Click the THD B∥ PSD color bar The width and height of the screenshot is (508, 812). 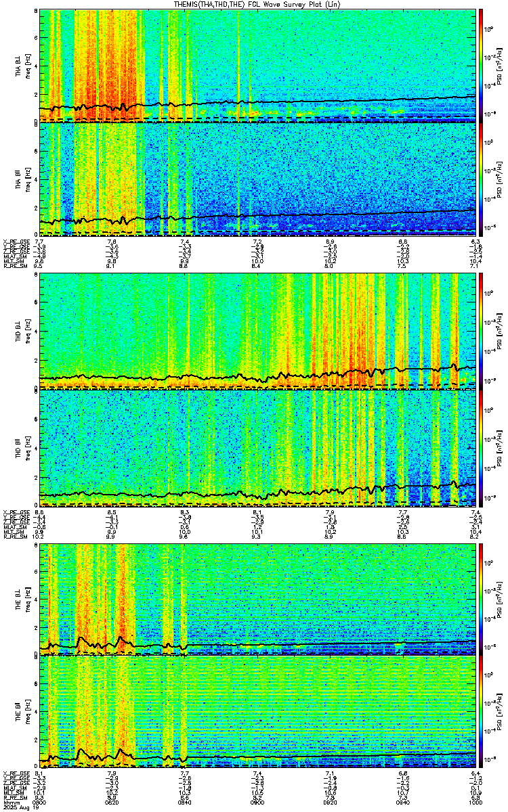coord(481,448)
